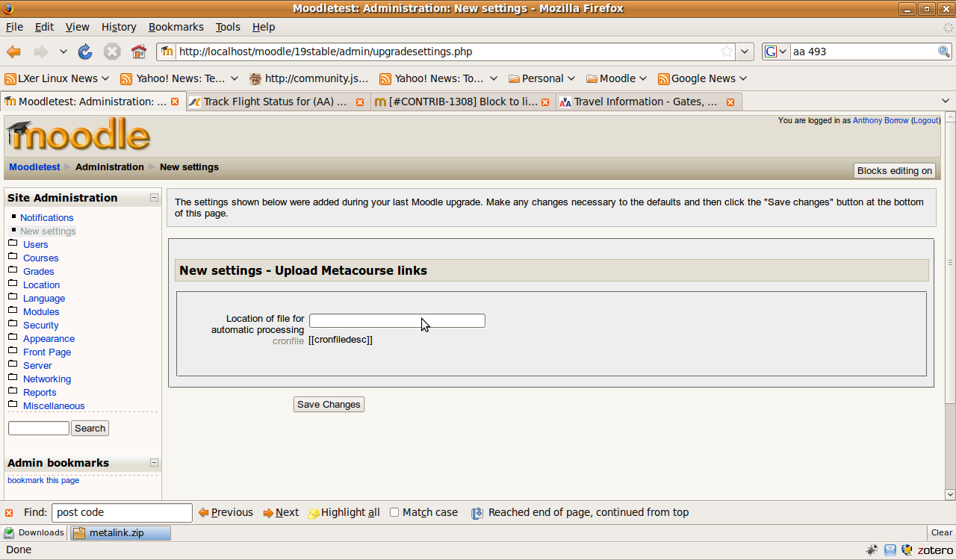
Task: Expand the Networking folder icon
Action: pyautogui.click(x=13, y=378)
